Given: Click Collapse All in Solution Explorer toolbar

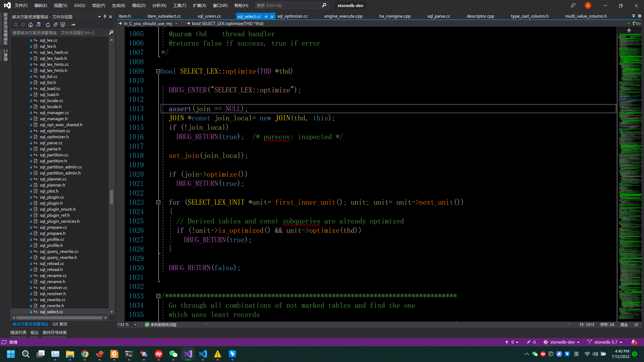Looking at the screenshot, I should 56,24.
